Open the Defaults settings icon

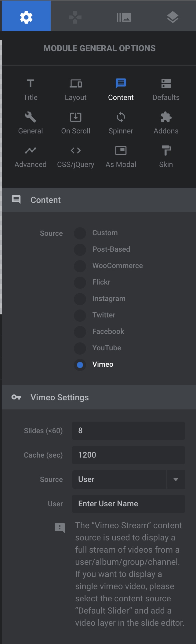click(166, 83)
